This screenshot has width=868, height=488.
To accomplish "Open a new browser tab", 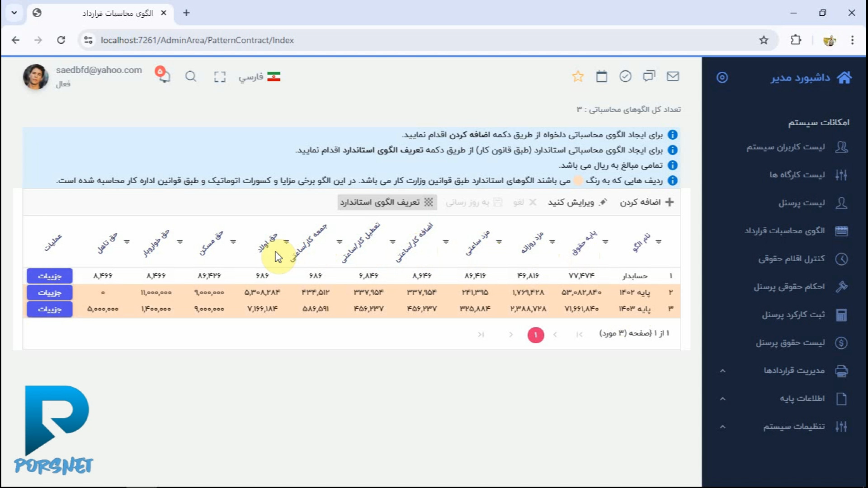I will tap(186, 13).
